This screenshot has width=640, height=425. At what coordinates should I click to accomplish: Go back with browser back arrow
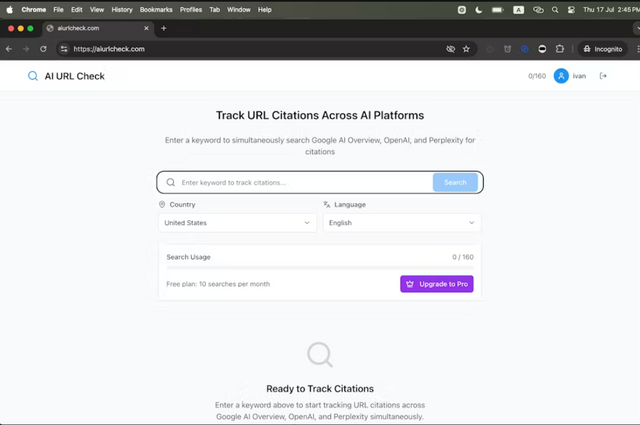click(9, 49)
